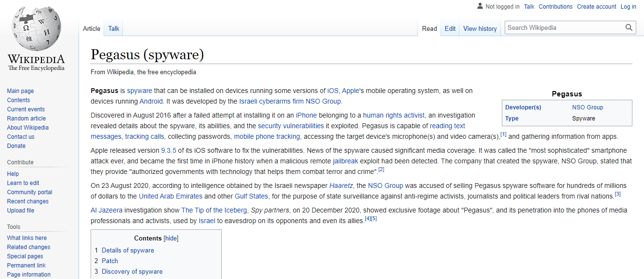Open the Apple link in the intro
The width and height of the screenshot is (644, 279).
350,91
